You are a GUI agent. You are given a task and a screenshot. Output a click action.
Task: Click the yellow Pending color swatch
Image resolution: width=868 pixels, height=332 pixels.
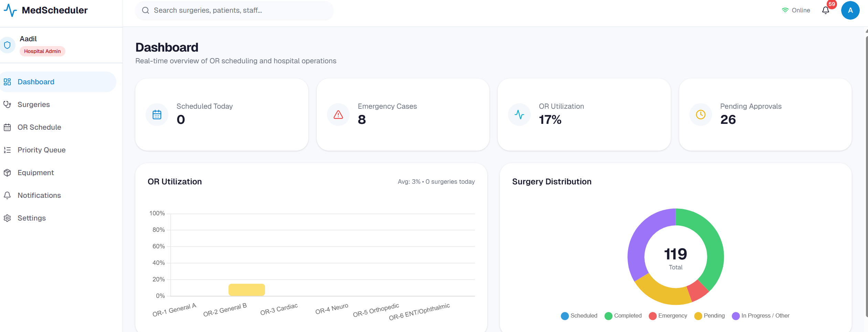[x=698, y=316]
